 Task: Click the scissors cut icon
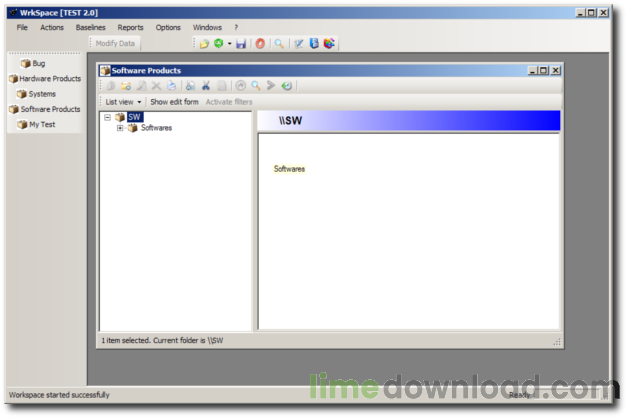[206, 86]
